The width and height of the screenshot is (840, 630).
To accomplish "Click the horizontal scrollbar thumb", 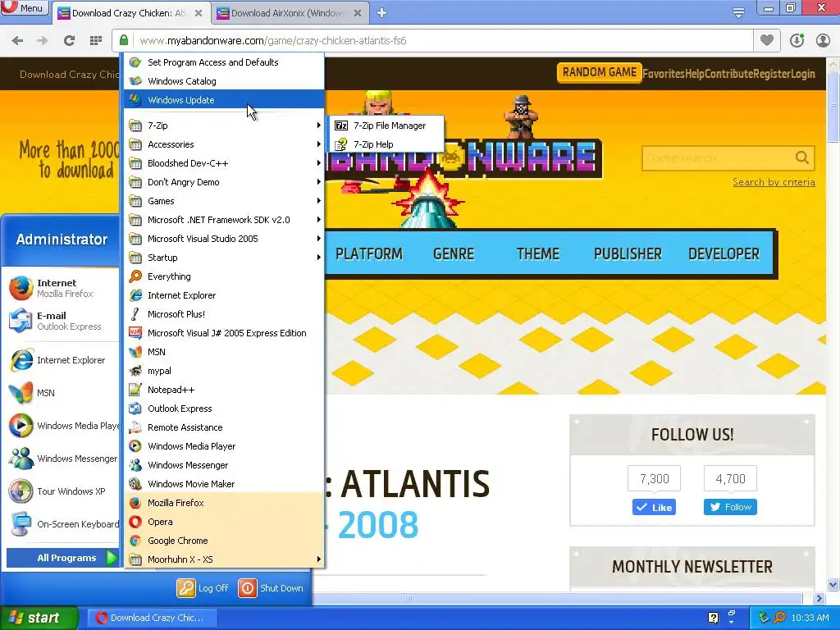I will click(409, 598).
